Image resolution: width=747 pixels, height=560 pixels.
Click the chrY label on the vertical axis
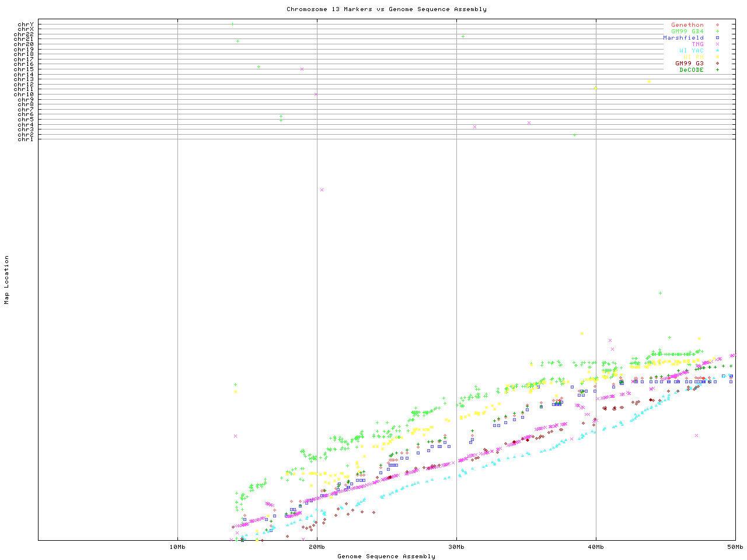pyautogui.click(x=26, y=24)
